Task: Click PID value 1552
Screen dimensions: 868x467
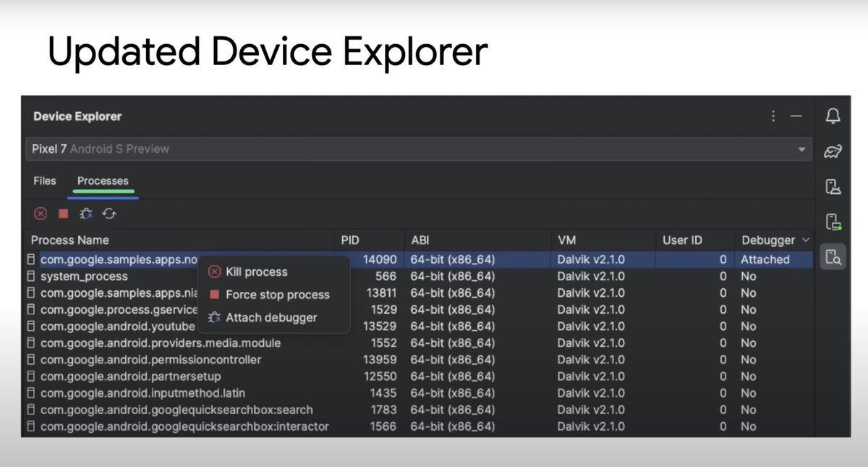Action: coord(383,342)
